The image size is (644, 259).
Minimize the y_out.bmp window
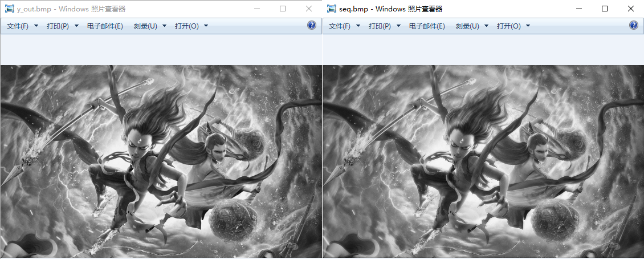[256, 9]
